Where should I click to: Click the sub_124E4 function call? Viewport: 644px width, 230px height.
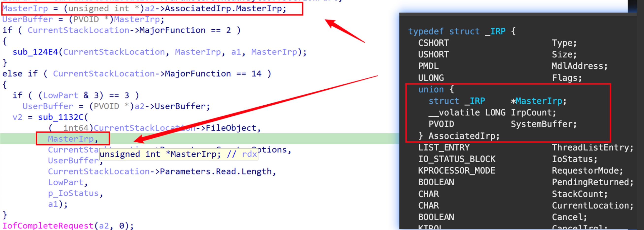click(35, 52)
